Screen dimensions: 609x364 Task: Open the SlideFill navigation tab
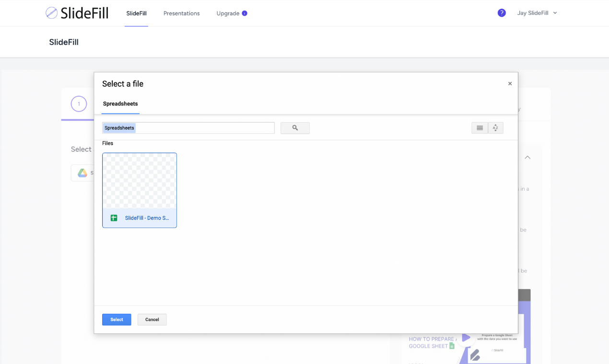click(x=136, y=13)
